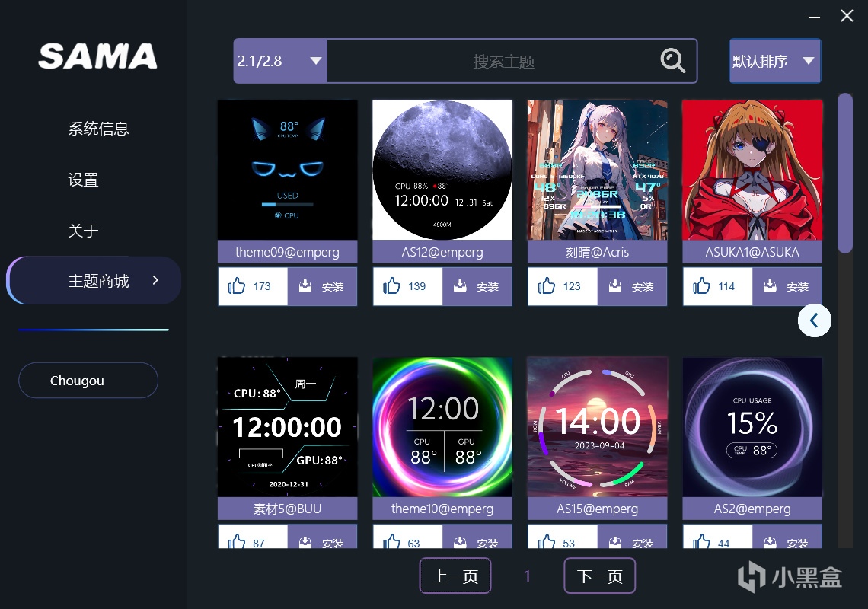This screenshot has width=868, height=609.
Task: Focus the 搜索主题 search field
Action: coord(493,61)
